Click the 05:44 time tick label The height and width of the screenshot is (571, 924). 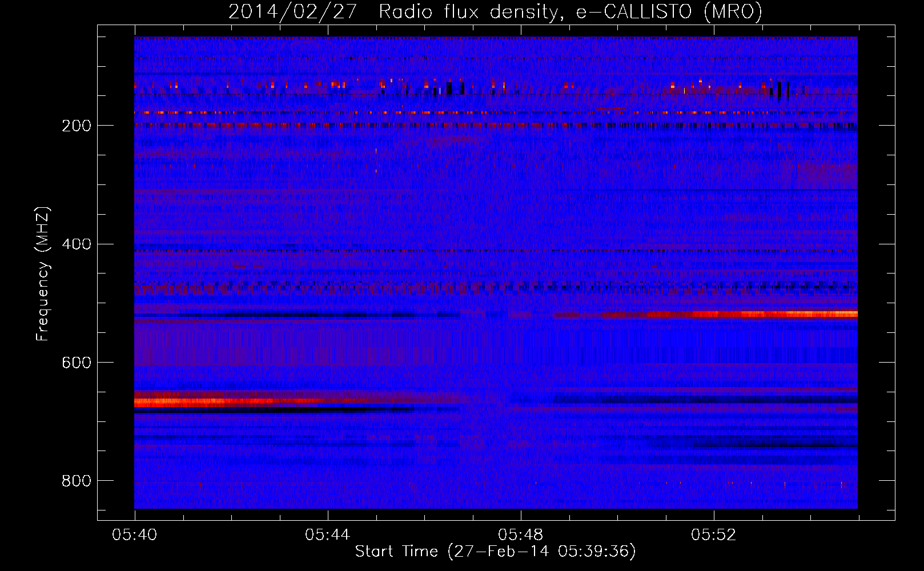point(328,534)
